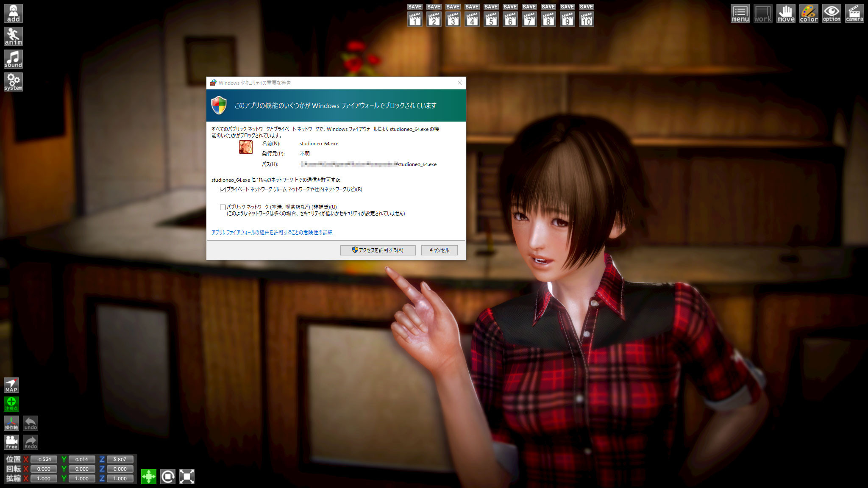Open the sound panel
This screenshot has height=488, width=868.
coord(13,59)
